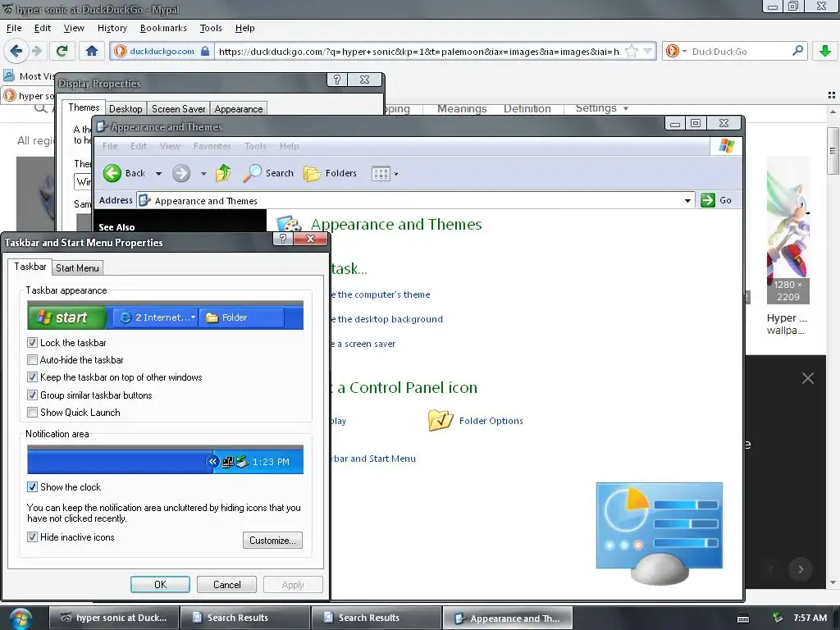Click the help question button in Display Properties
The width and height of the screenshot is (840, 630).
337,80
